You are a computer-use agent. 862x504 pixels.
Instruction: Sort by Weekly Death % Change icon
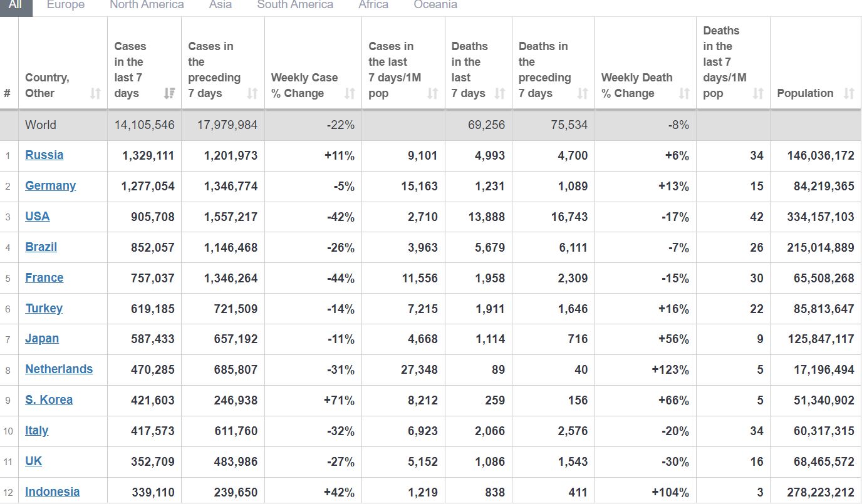pos(684,93)
